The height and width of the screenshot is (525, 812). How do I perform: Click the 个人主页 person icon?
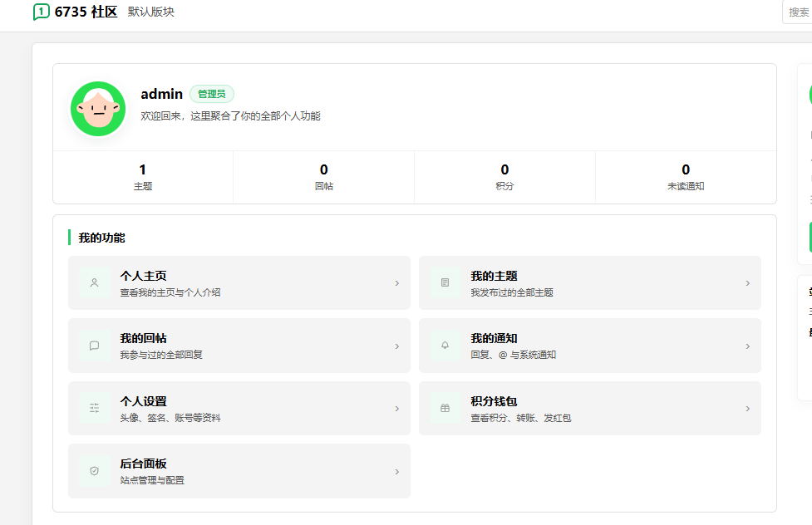tap(94, 282)
